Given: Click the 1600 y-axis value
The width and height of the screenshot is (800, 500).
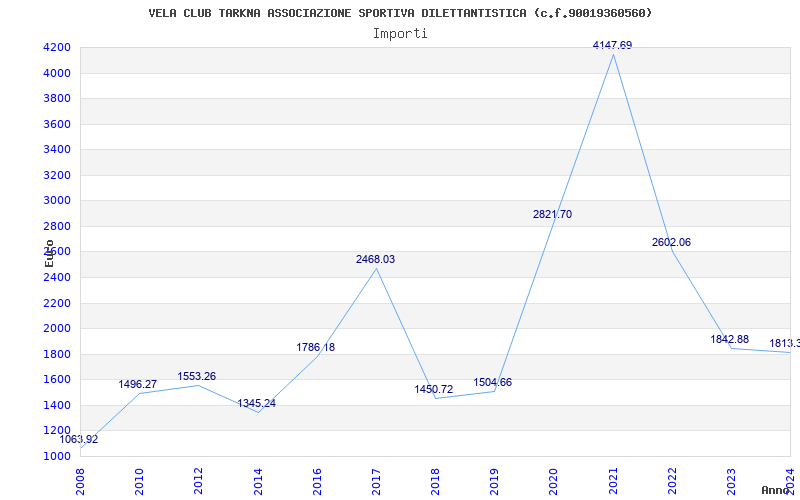Looking at the screenshot, I should coord(58,380).
